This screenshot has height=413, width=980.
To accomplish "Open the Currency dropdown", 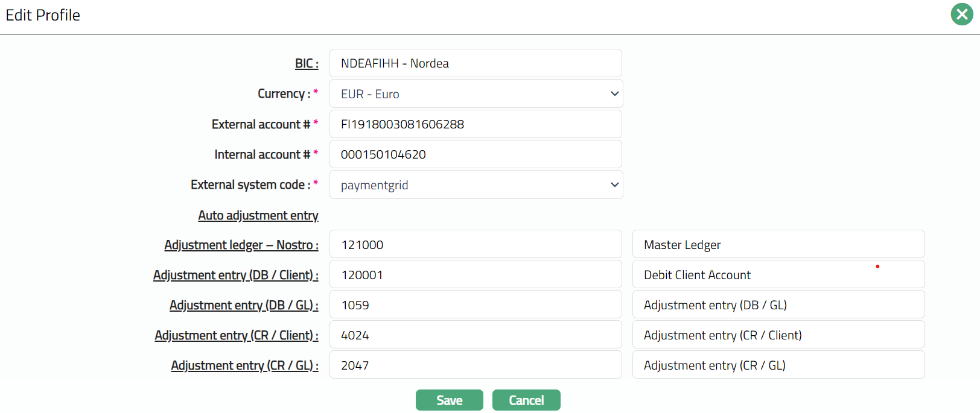I will [x=476, y=94].
